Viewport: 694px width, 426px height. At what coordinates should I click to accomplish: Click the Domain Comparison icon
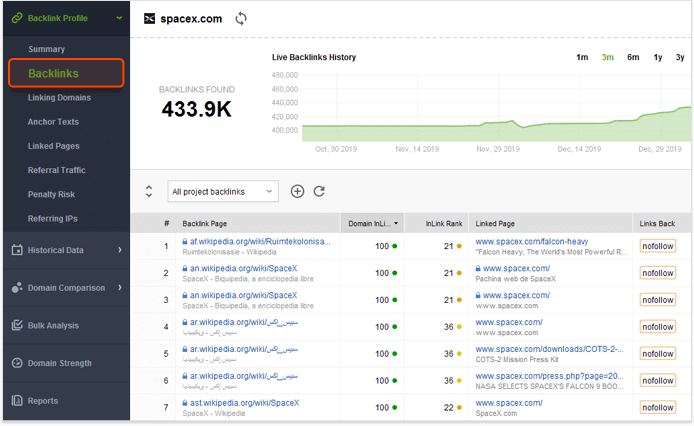tap(17, 288)
